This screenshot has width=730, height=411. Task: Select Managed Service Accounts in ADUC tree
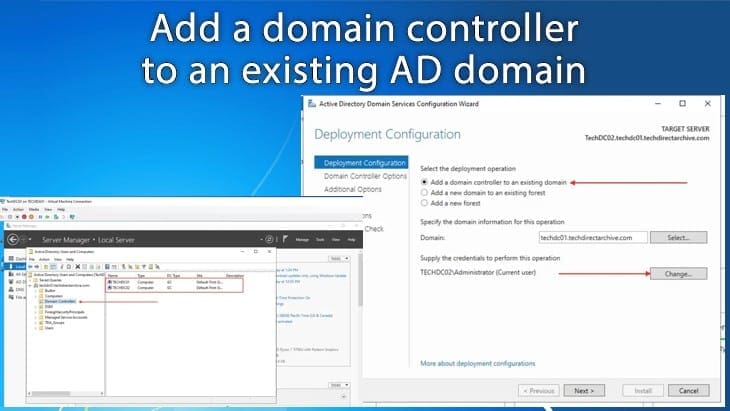tap(66, 317)
